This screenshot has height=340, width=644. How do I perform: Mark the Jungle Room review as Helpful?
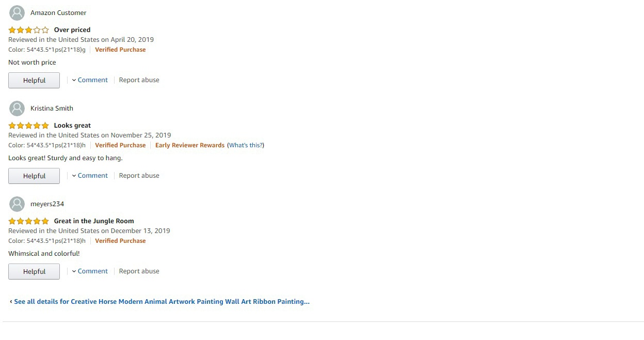pyautogui.click(x=34, y=272)
